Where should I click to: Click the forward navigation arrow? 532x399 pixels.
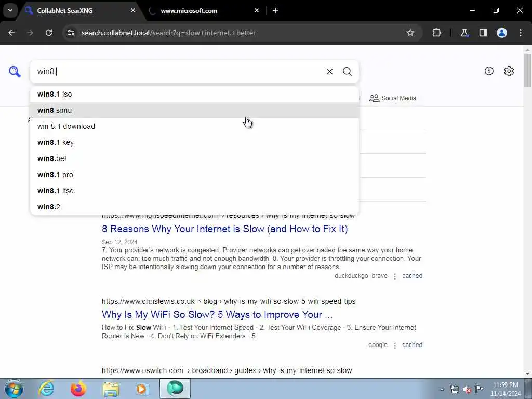(30, 33)
